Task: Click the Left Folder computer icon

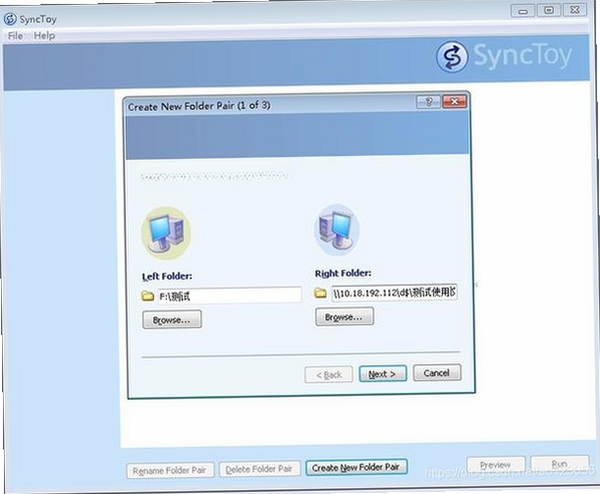Action: [x=166, y=233]
